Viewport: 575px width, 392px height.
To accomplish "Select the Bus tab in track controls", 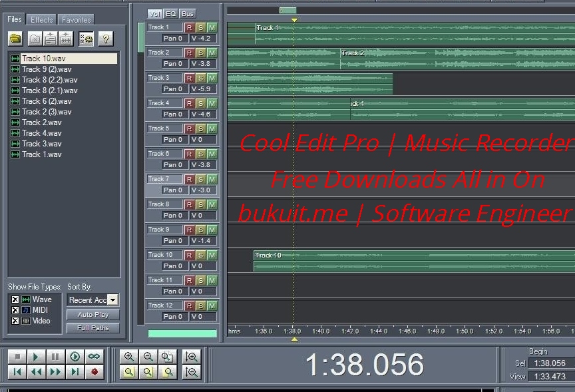I will (x=188, y=14).
